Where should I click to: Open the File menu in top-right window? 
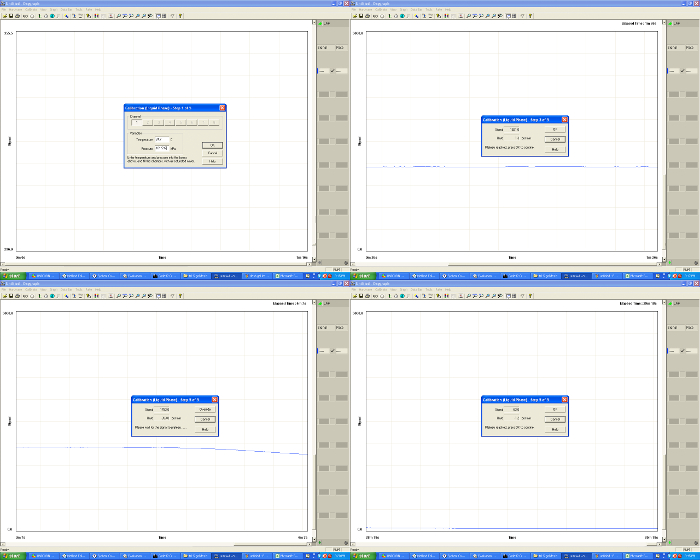click(x=354, y=9)
